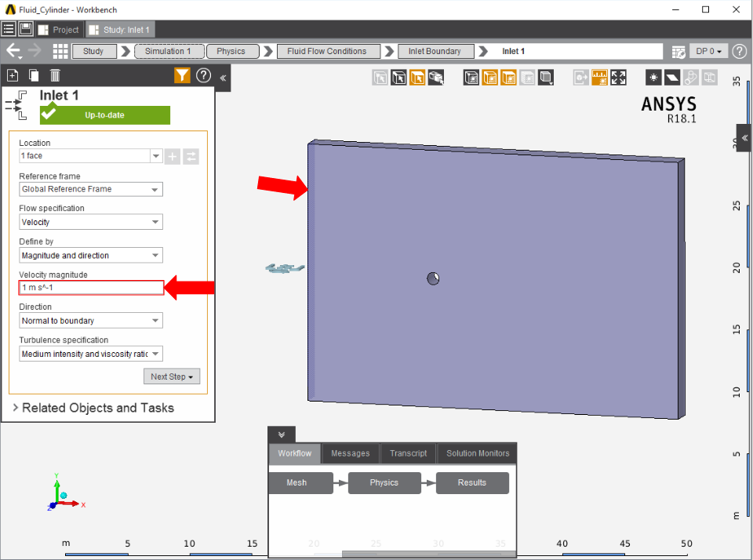Click the forward navigation arrow
Screen dimensions: 753x560
pyautogui.click(x=35, y=50)
